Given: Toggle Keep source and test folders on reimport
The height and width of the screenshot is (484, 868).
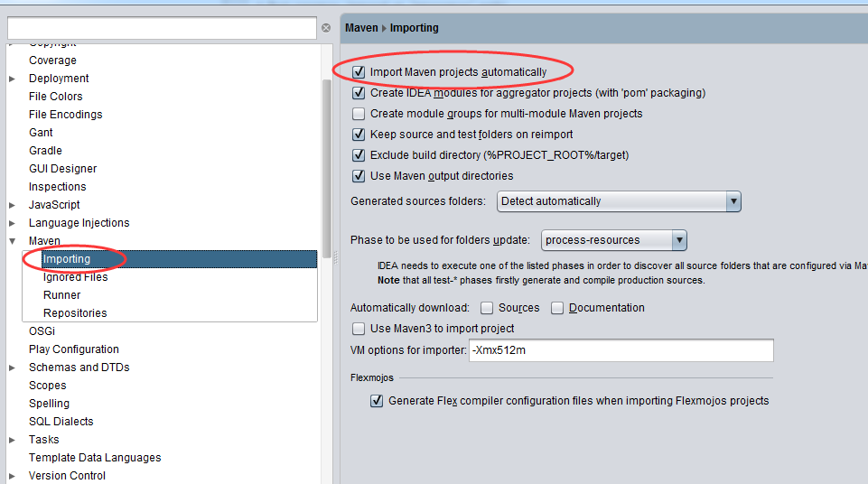Looking at the screenshot, I should [359, 135].
